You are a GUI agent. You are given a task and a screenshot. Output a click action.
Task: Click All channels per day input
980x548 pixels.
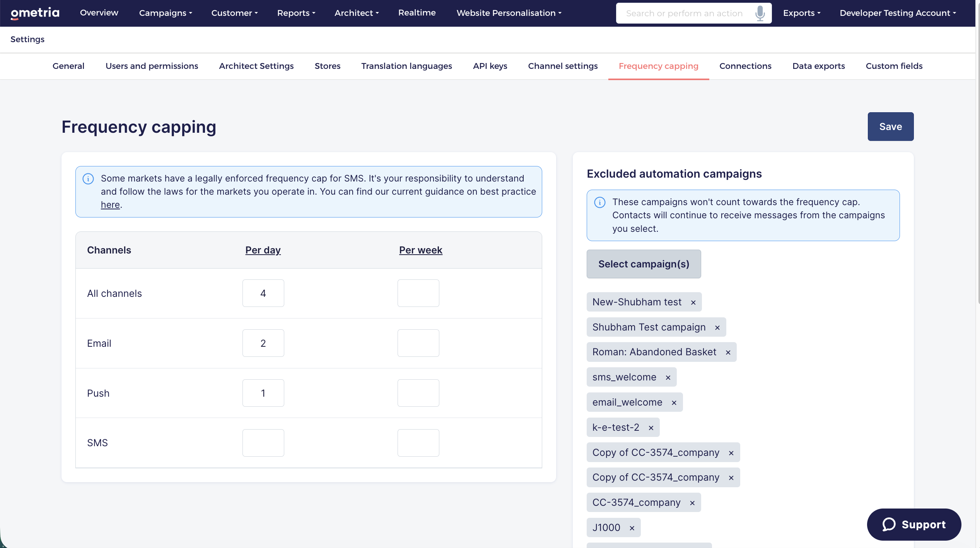point(263,293)
